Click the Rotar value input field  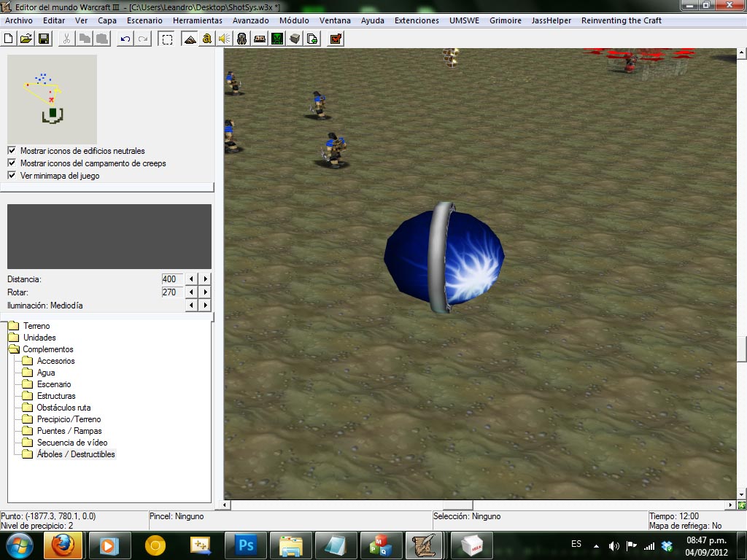(171, 292)
